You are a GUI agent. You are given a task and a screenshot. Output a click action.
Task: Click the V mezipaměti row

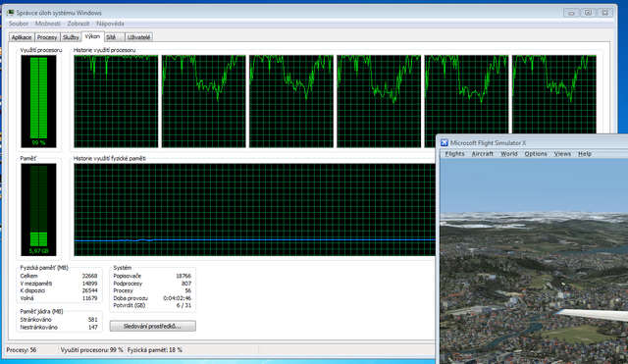59,284
